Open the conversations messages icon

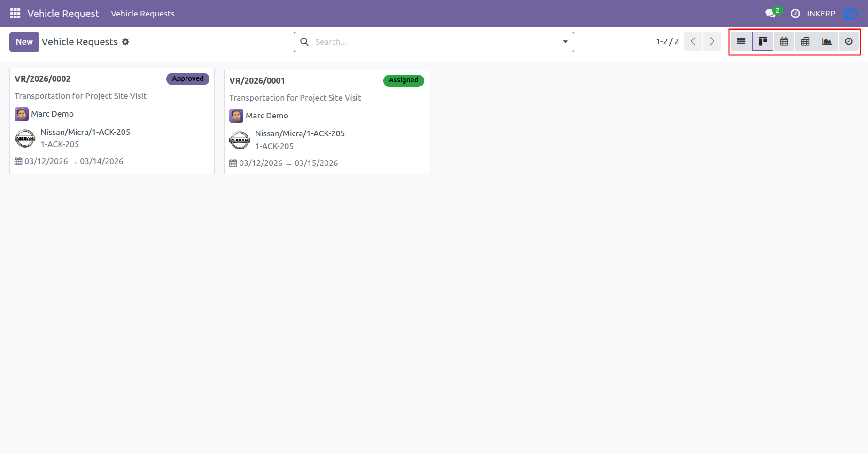coord(770,14)
